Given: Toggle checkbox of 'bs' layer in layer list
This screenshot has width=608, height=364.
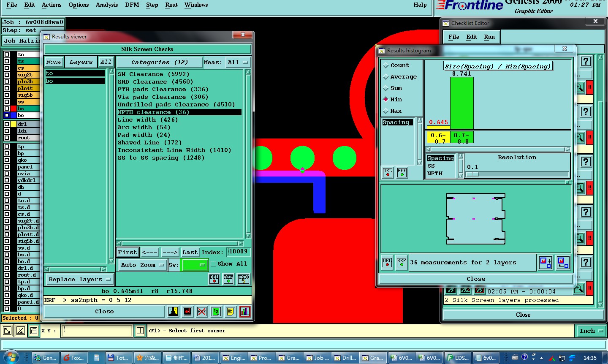Looking at the screenshot, I should click(x=7, y=109).
